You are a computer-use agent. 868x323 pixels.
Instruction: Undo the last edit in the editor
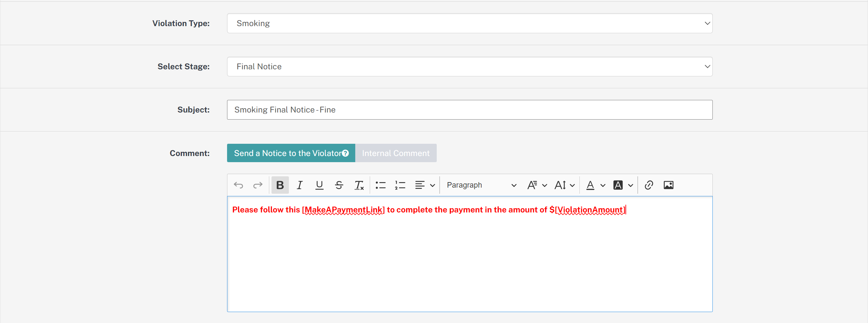(238, 185)
